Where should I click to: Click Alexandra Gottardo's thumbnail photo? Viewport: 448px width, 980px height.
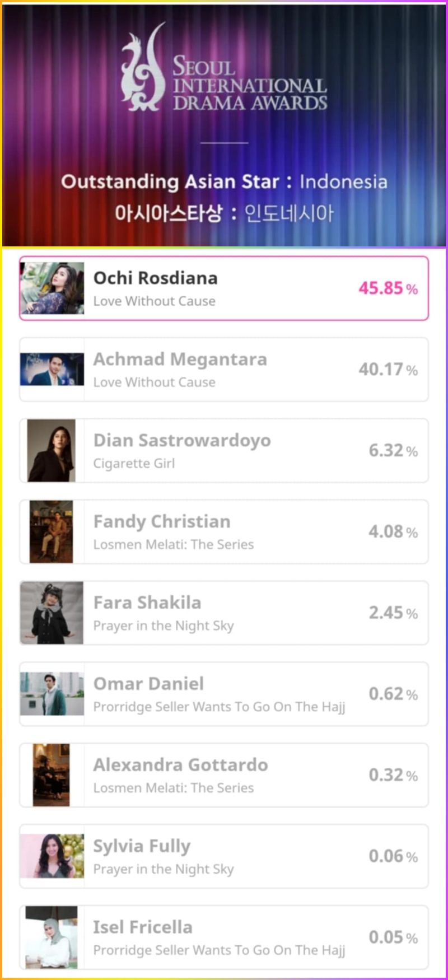tap(52, 775)
